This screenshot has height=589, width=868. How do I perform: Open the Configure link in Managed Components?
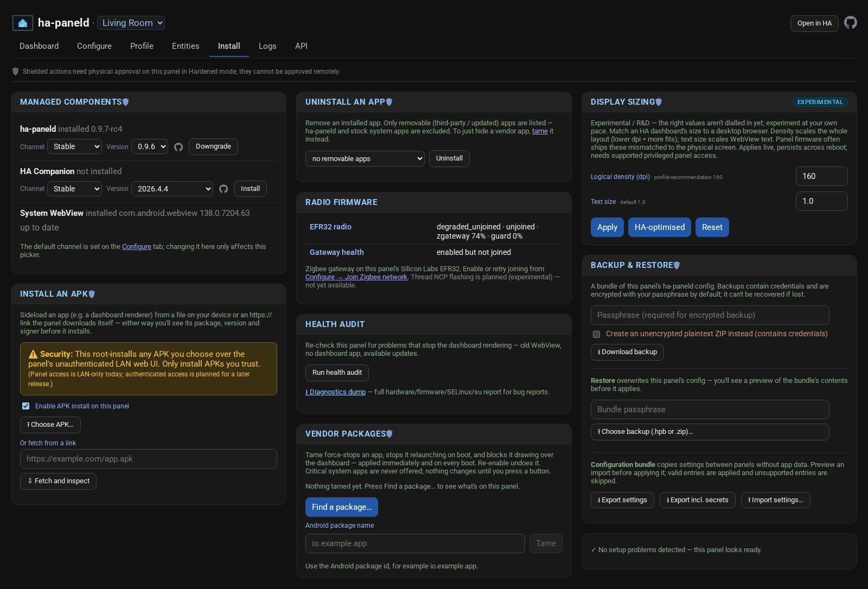coord(137,247)
